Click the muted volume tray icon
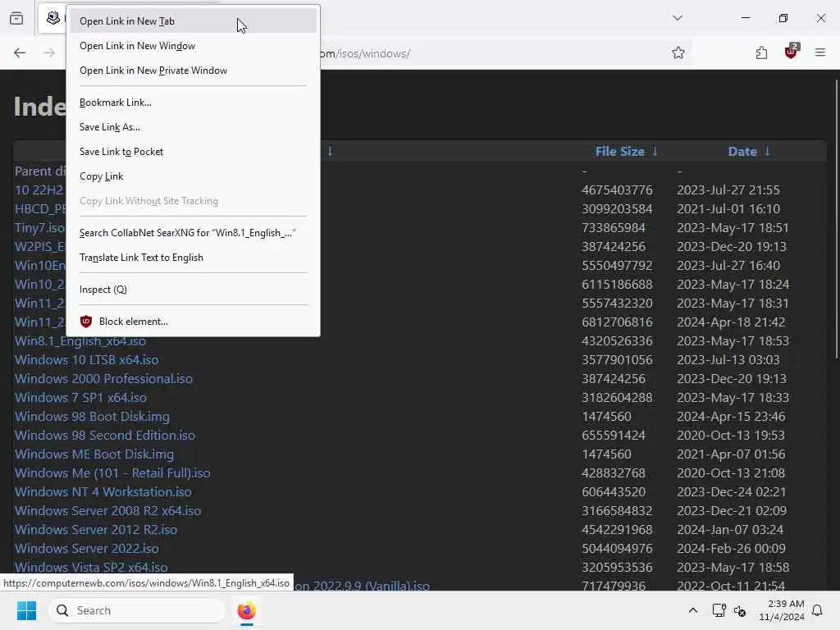 tap(741, 610)
